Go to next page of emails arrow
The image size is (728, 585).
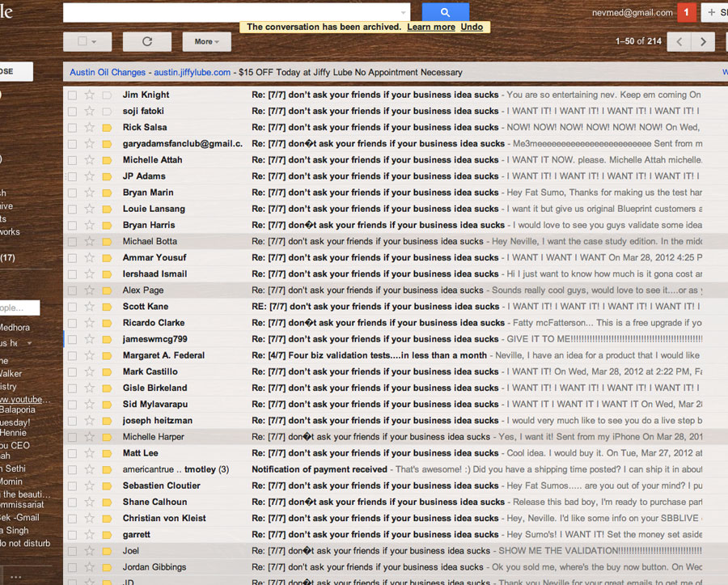(x=704, y=41)
